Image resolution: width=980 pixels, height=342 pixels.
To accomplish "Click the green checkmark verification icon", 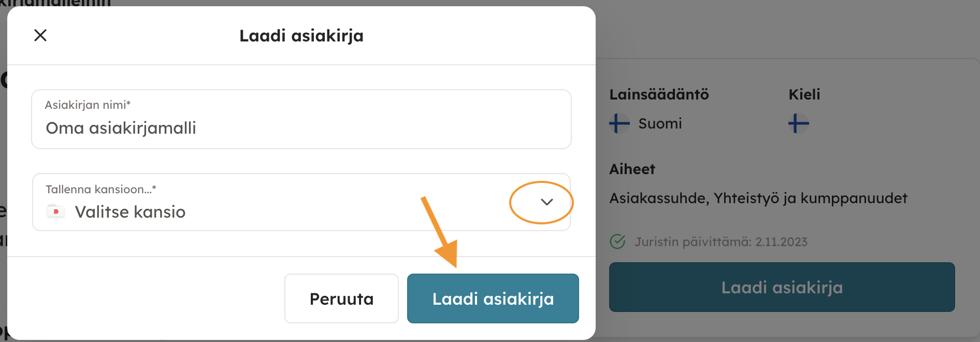I will (617, 241).
